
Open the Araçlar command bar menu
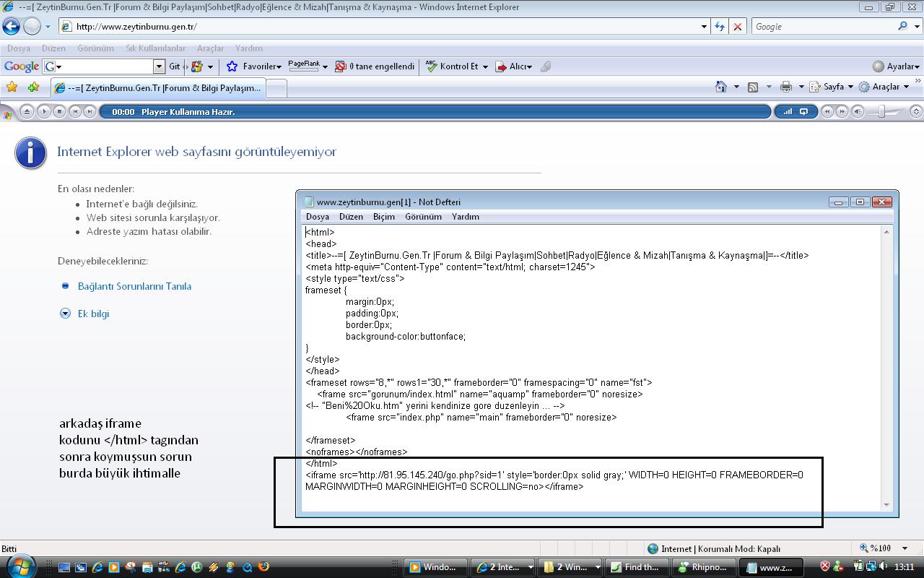point(884,87)
